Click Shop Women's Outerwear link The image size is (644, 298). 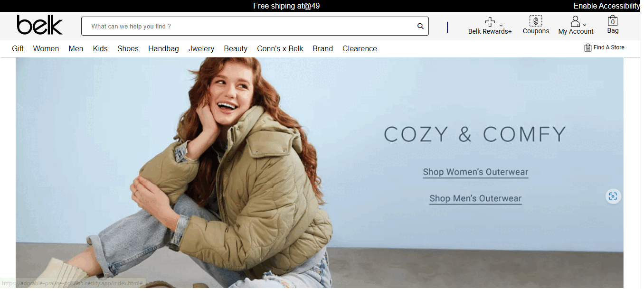[475, 172]
